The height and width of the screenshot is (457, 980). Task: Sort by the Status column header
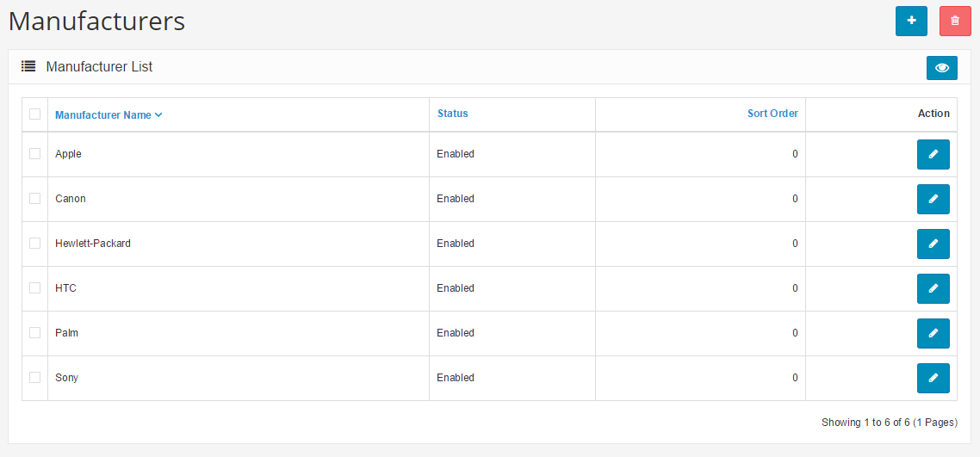tap(452, 114)
